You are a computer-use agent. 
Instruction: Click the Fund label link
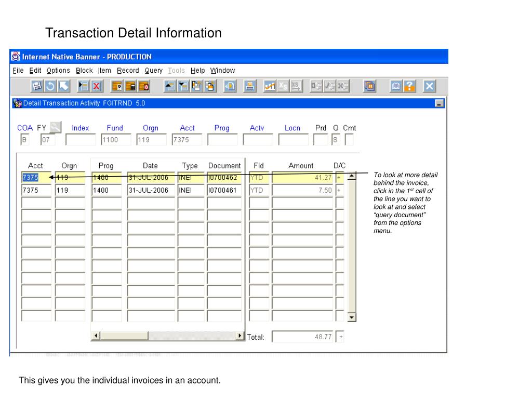pyautogui.click(x=115, y=128)
